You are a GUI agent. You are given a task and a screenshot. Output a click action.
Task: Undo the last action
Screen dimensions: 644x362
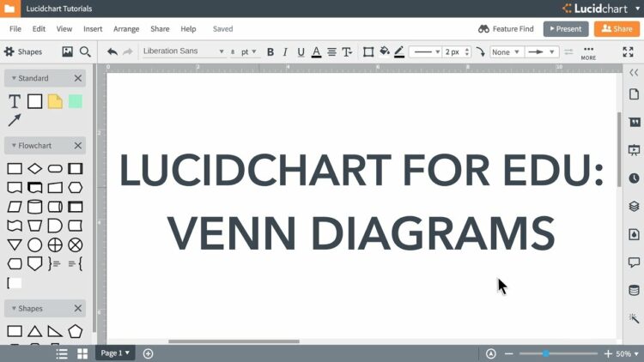pyautogui.click(x=112, y=51)
